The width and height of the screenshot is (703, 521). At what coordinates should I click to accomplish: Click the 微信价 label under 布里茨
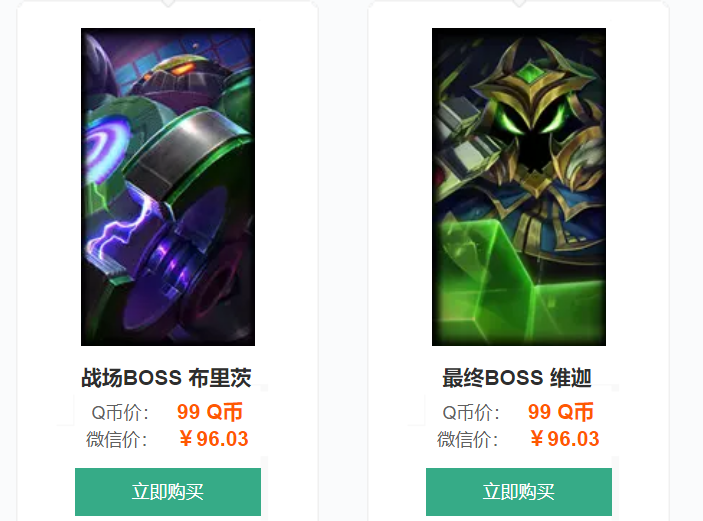[x=117, y=439]
